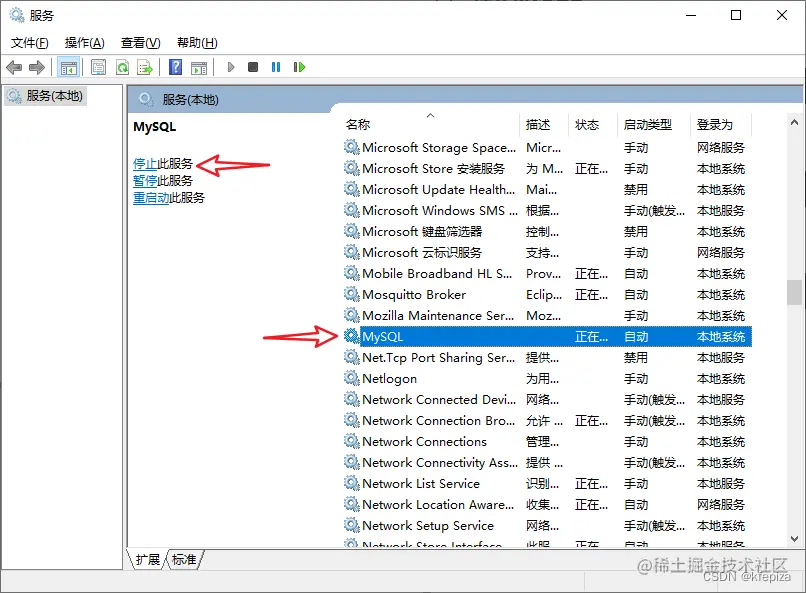Select the Microsoft Windows SMS service row
This screenshot has height=593, width=806.
coord(546,211)
